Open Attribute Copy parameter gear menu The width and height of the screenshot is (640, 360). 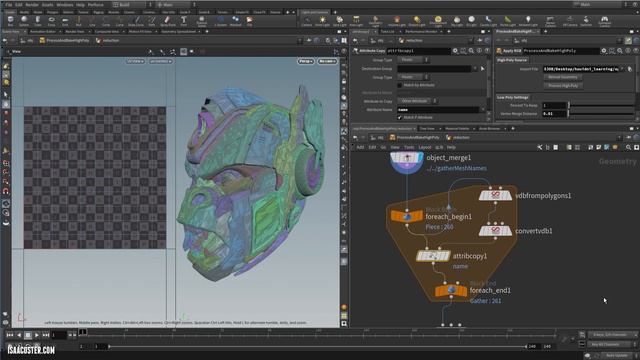coord(455,51)
